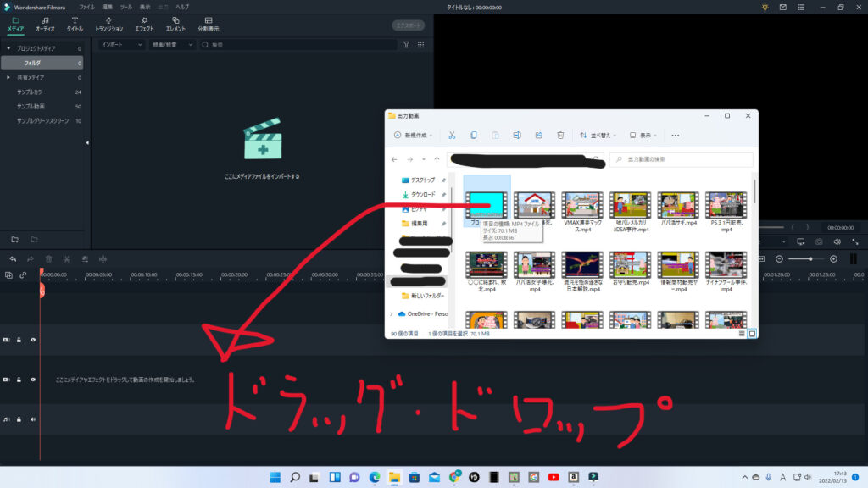Screen dimensions: 868x488
Task: Open the エレメント tab
Action: coord(175,25)
